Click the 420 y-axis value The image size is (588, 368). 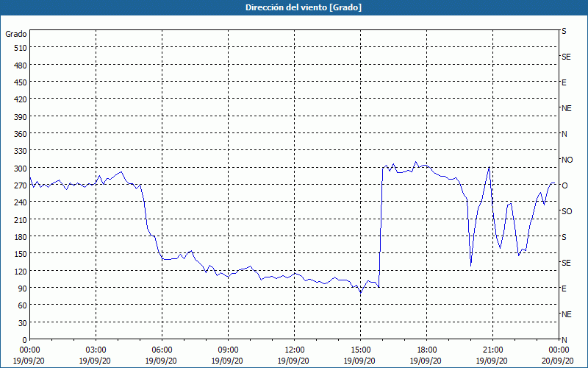coord(21,99)
